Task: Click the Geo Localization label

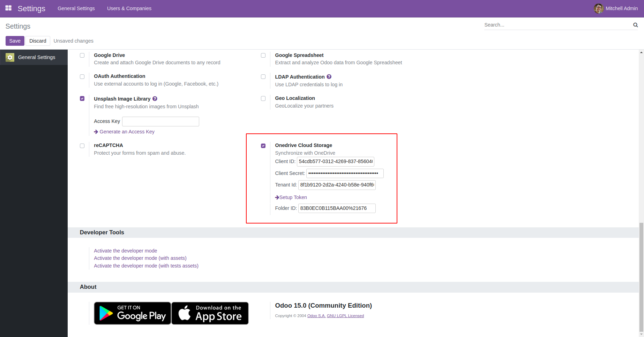Action: pos(295,98)
